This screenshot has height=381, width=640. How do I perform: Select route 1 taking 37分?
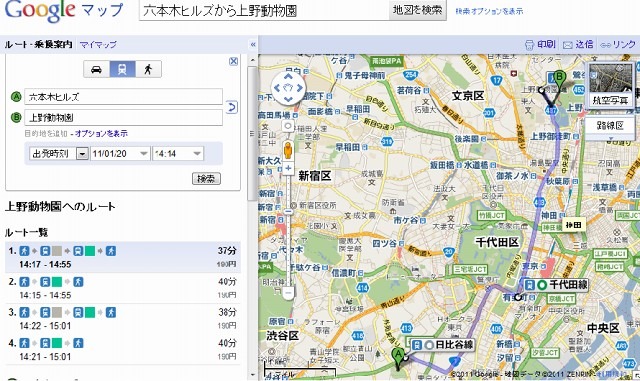click(x=122, y=257)
